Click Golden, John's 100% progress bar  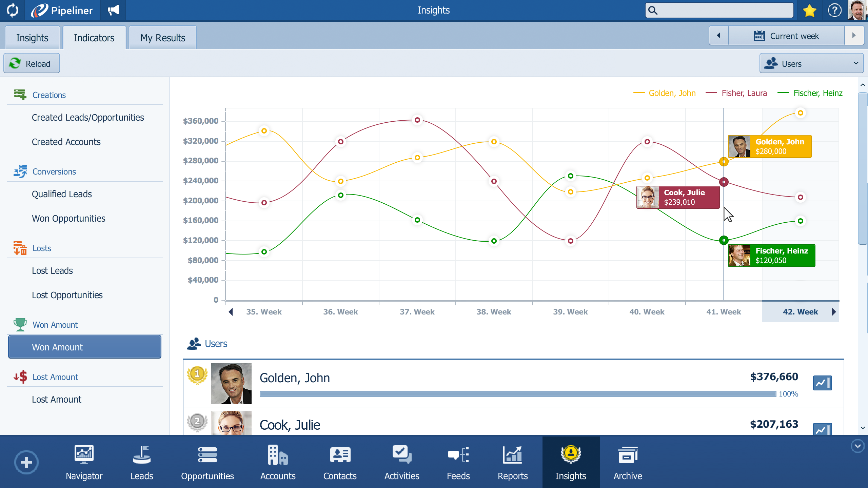pyautogui.click(x=518, y=394)
